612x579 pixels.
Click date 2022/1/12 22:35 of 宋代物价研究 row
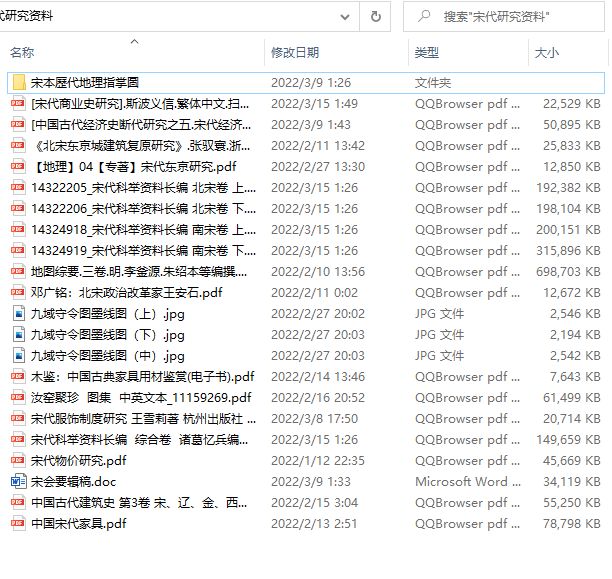coord(318,461)
